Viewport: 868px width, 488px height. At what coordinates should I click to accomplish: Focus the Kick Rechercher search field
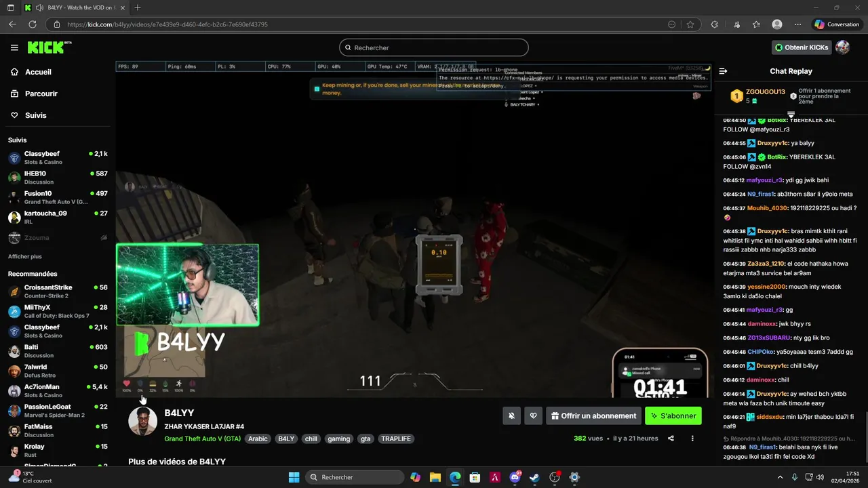(x=434, y=47)
